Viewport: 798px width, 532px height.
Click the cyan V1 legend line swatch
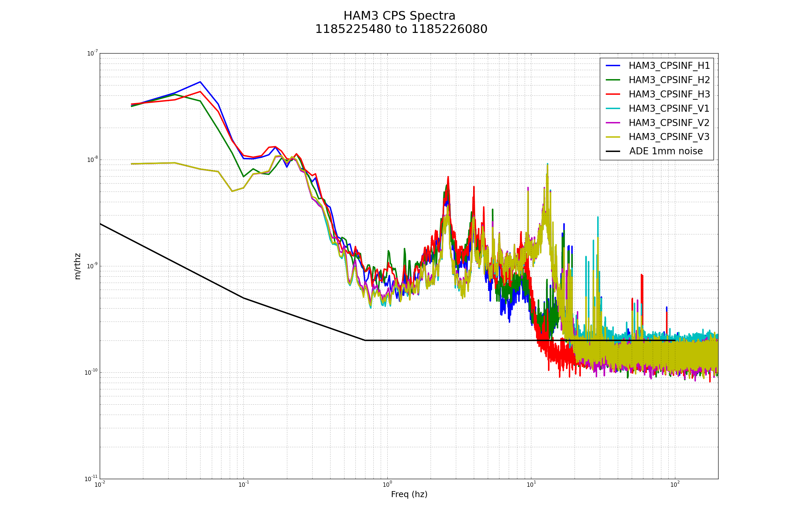tap(613, 108)
